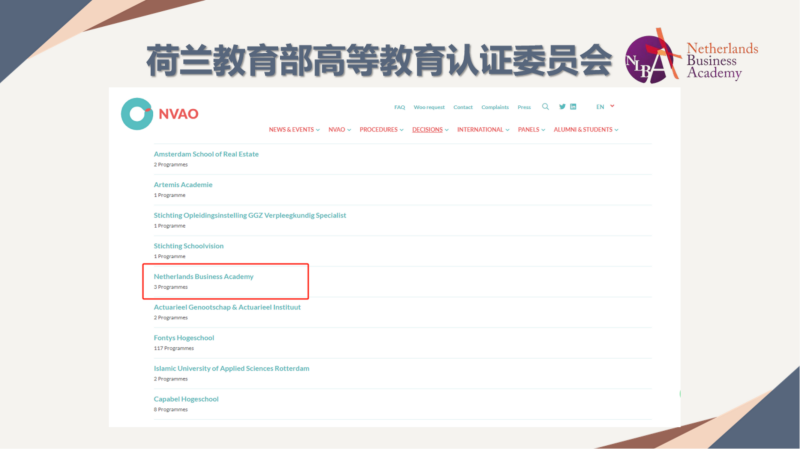800x449 pixels.
Task: Click the Netherlands Business Academy logo
Action: click(x=691, y=57)
